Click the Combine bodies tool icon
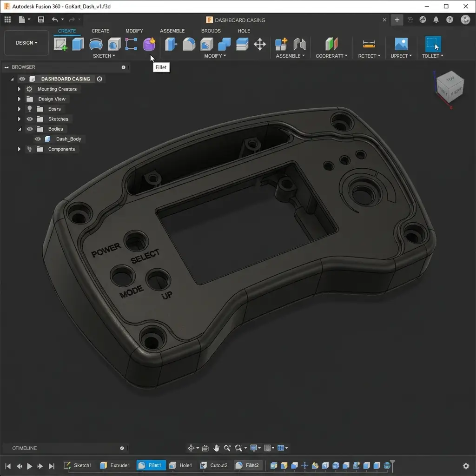476x476 pixels. (225, 44)
